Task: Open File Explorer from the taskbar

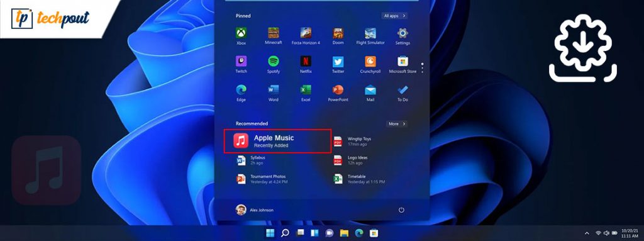Action: tap(344, 233)
